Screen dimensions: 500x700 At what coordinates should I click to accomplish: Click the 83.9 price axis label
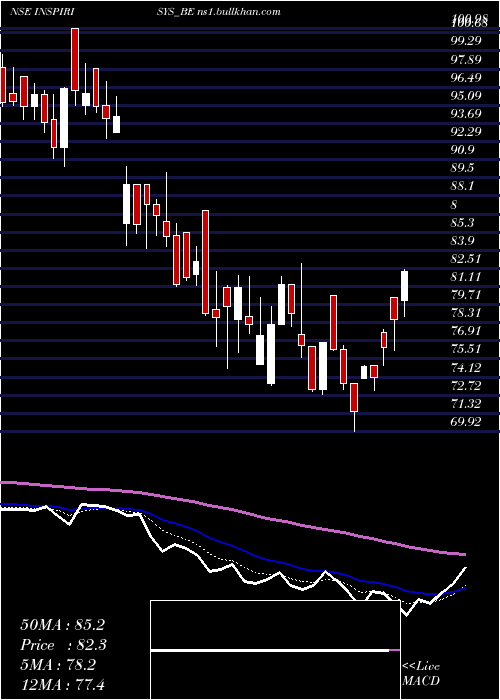463,241
